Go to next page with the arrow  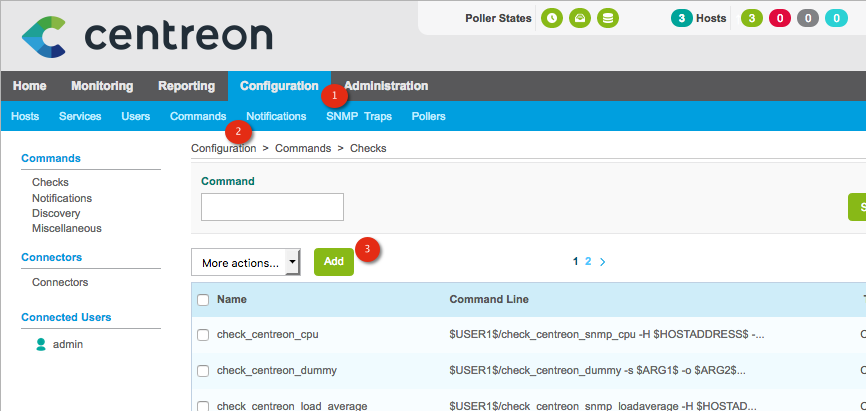[603, 261]
